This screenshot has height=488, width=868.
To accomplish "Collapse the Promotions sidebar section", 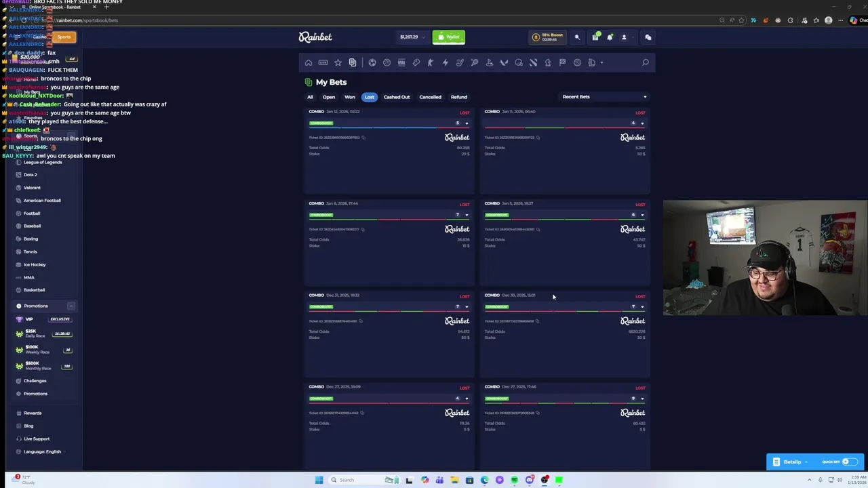I will pyautogui.click(x=71, y=306).
